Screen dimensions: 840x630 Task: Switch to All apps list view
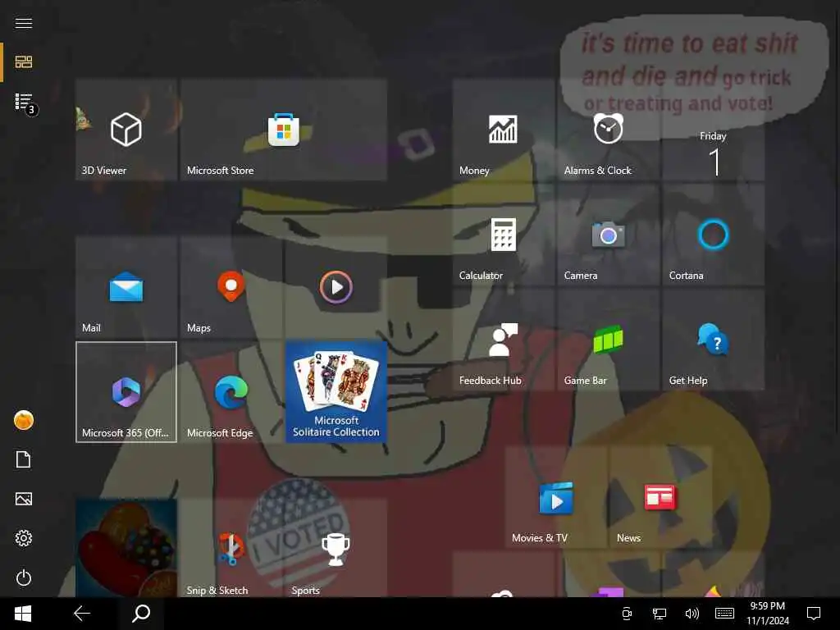[24, 102]
